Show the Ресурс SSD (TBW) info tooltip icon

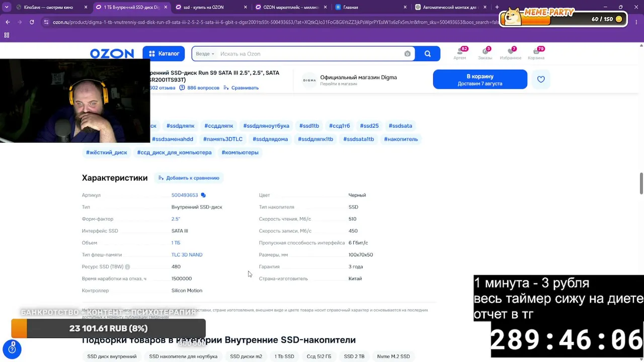tap(127, 267)
